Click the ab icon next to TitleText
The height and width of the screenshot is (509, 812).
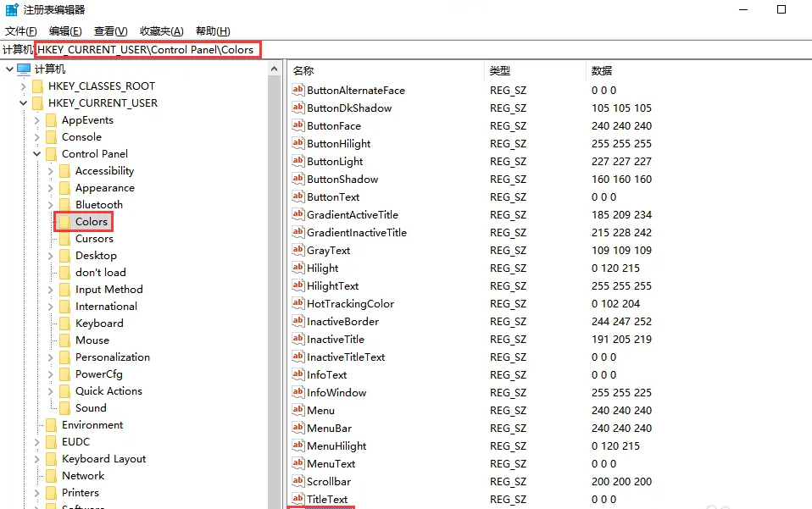pos(298,499)
